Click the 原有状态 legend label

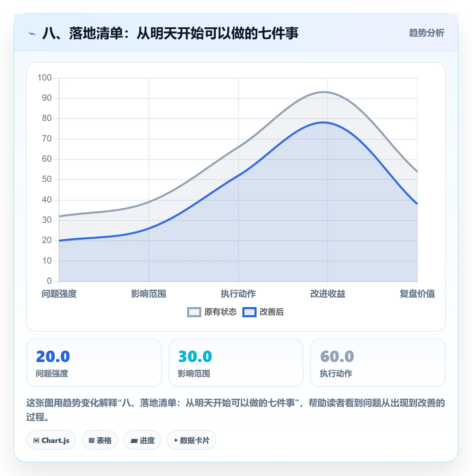pyautogui.click(x=220, y=312)
